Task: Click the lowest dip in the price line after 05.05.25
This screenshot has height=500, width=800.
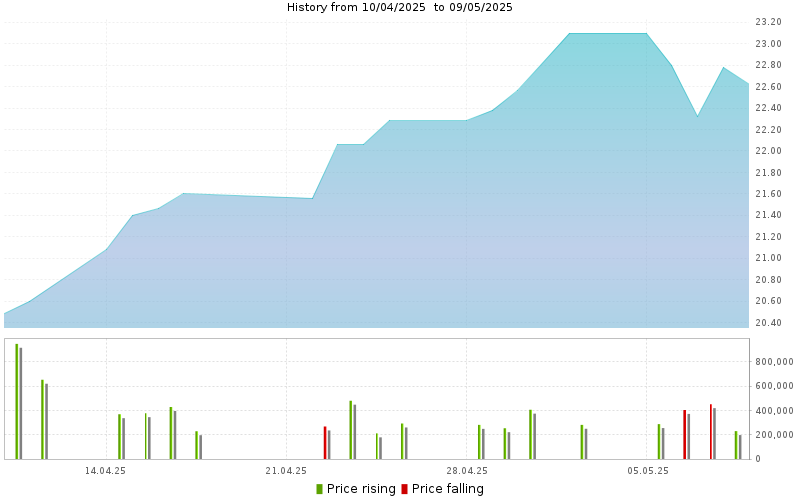Action: pyautogui.click(x=697, y=117)
